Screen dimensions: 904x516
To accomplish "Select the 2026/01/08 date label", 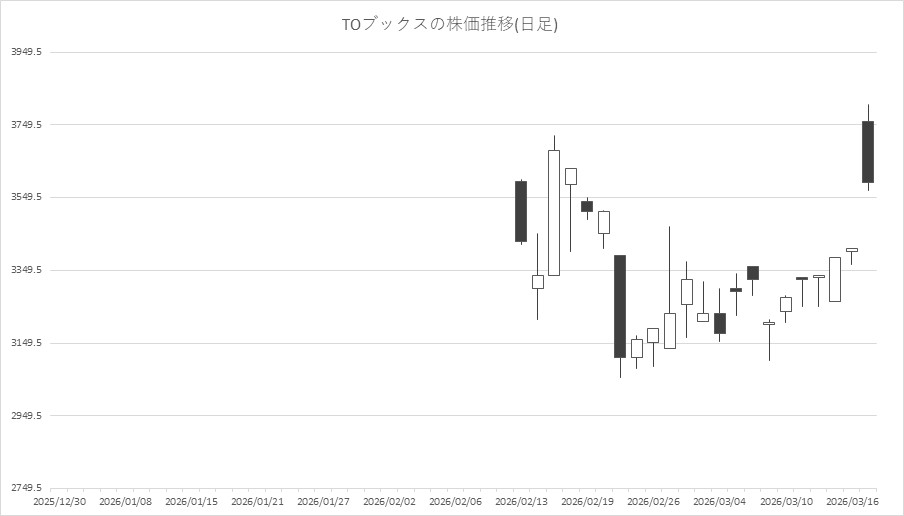I will pyautogui.click(x=127, y=501).
